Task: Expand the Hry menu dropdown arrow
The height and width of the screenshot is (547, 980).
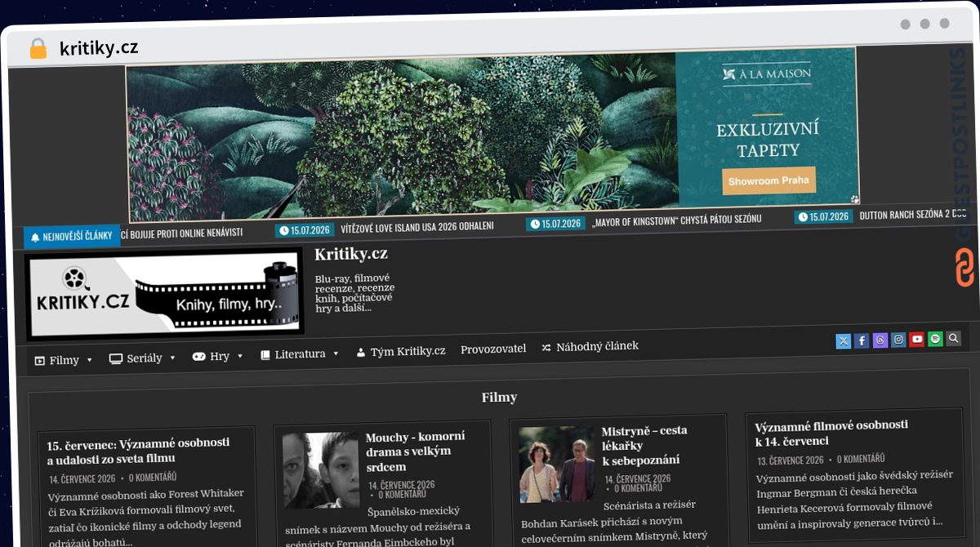Action: coord(239,356)
